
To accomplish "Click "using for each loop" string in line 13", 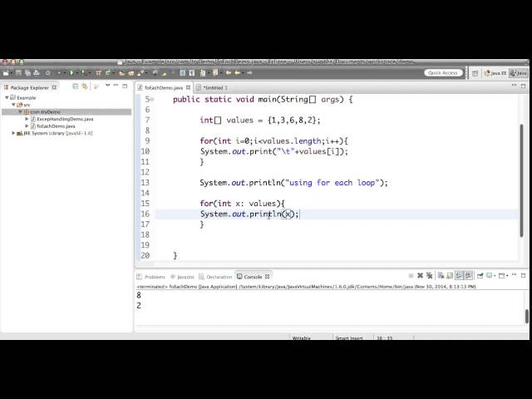I will 332,183.
